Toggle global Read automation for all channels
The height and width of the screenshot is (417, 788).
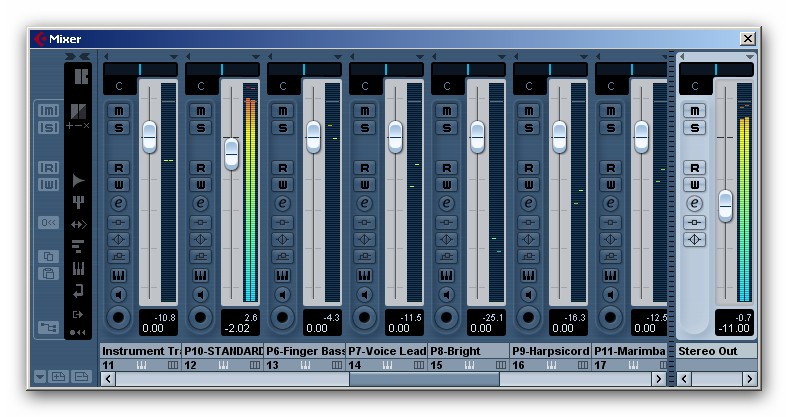[x=49, y=168]
